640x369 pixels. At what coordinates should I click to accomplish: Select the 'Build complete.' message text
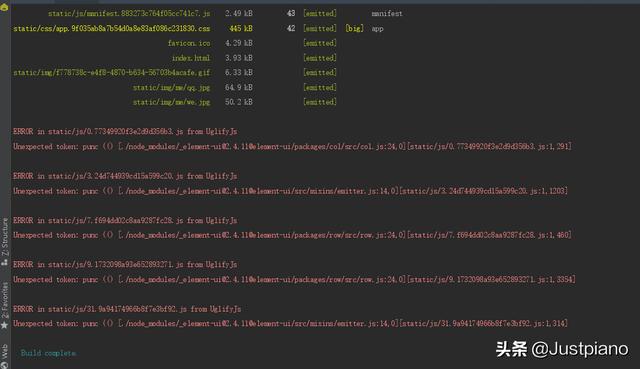[x=48, y=353]
